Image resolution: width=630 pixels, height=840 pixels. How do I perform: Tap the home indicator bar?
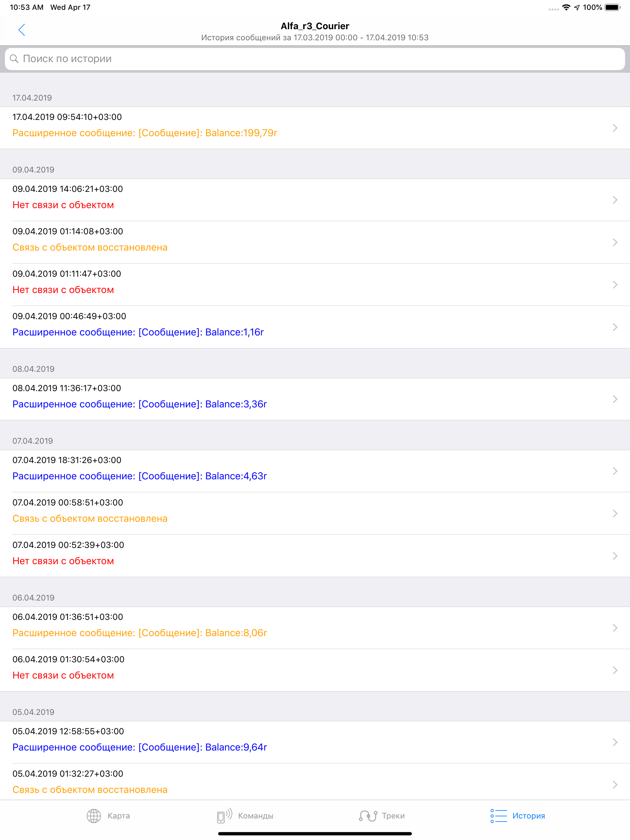point(315,834)
